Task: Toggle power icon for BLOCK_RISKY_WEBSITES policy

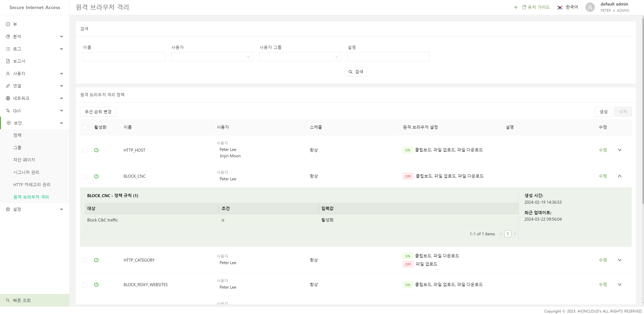Action: click(x=96, y=284)
